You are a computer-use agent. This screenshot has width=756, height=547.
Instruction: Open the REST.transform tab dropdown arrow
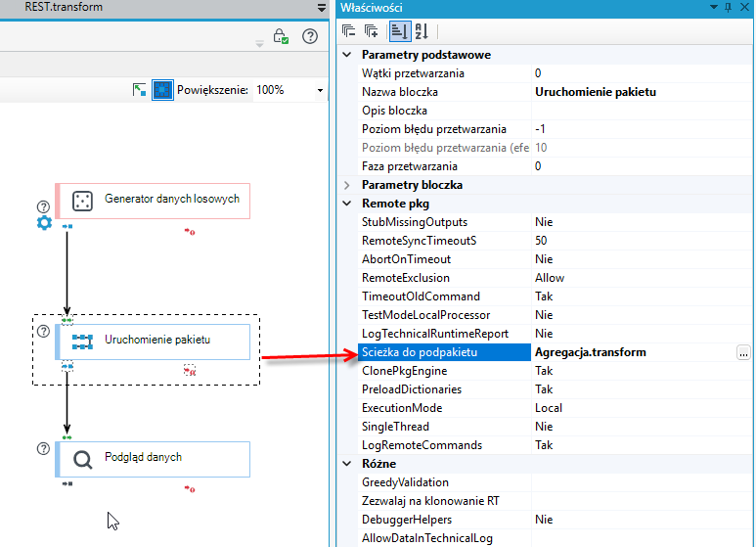(322, 8)
